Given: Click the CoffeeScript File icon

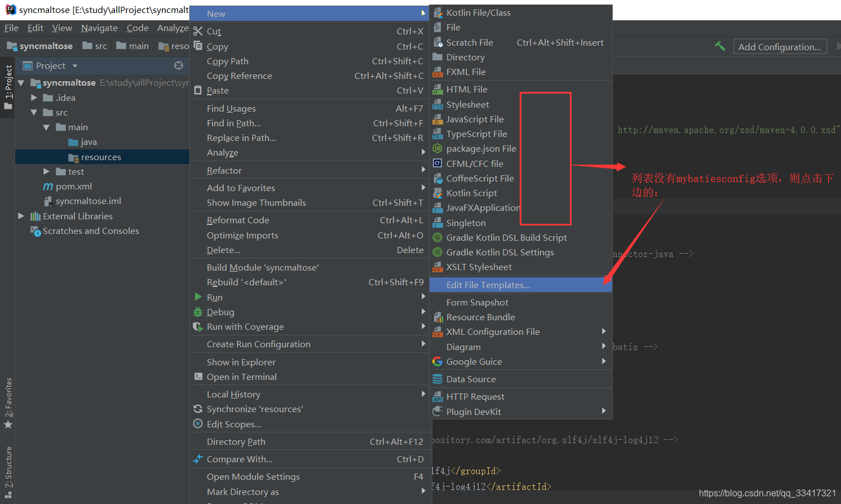Looking at the screenshot, I should [x=438, y=178].
